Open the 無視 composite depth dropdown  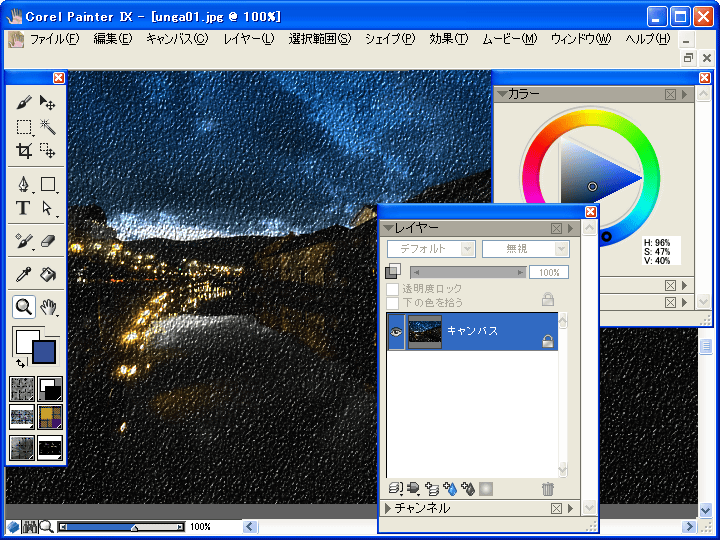pos(526,249)
